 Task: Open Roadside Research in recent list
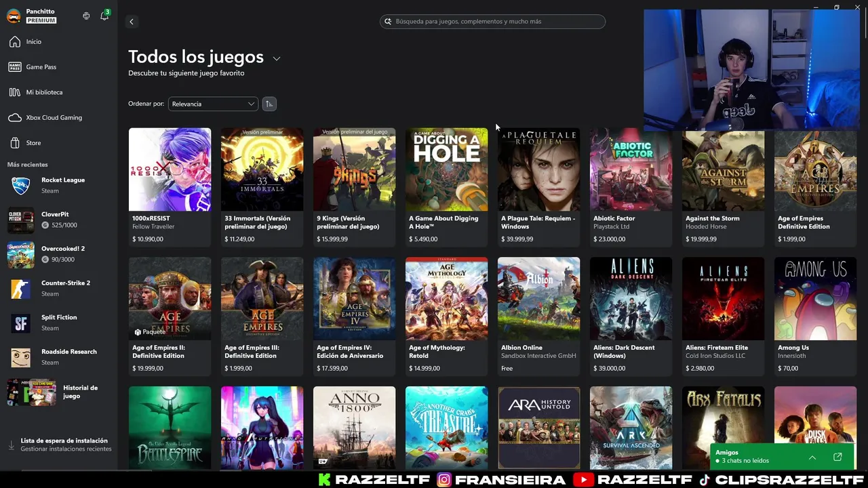58,357
